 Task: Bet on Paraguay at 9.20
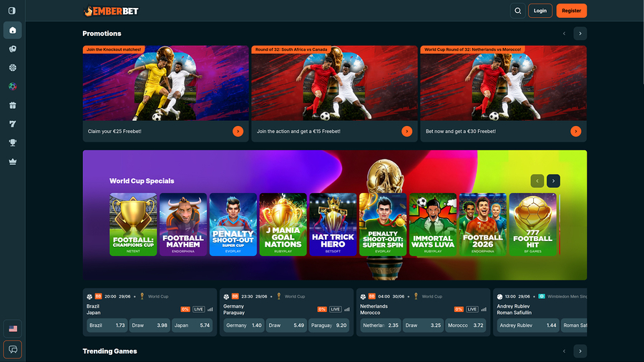point(328,326)
